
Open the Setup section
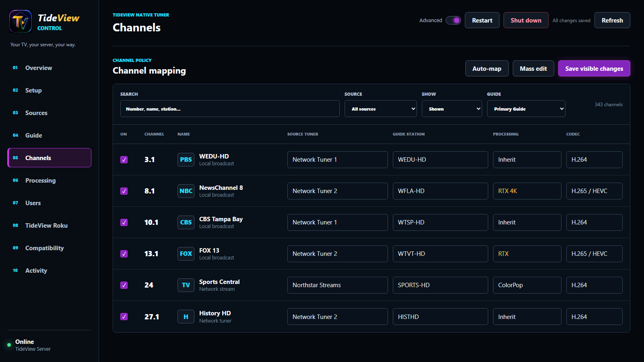[x=50, y=90]
